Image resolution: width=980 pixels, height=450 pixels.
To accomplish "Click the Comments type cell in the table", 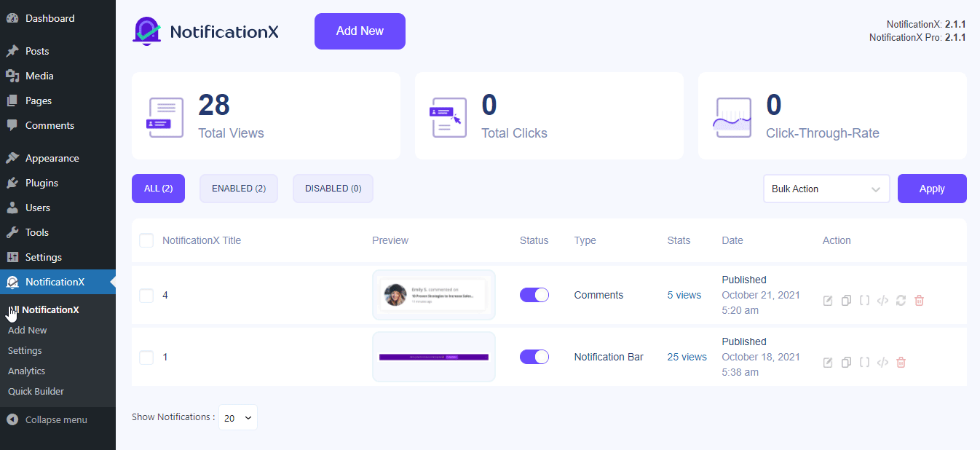I will [598, 295].
